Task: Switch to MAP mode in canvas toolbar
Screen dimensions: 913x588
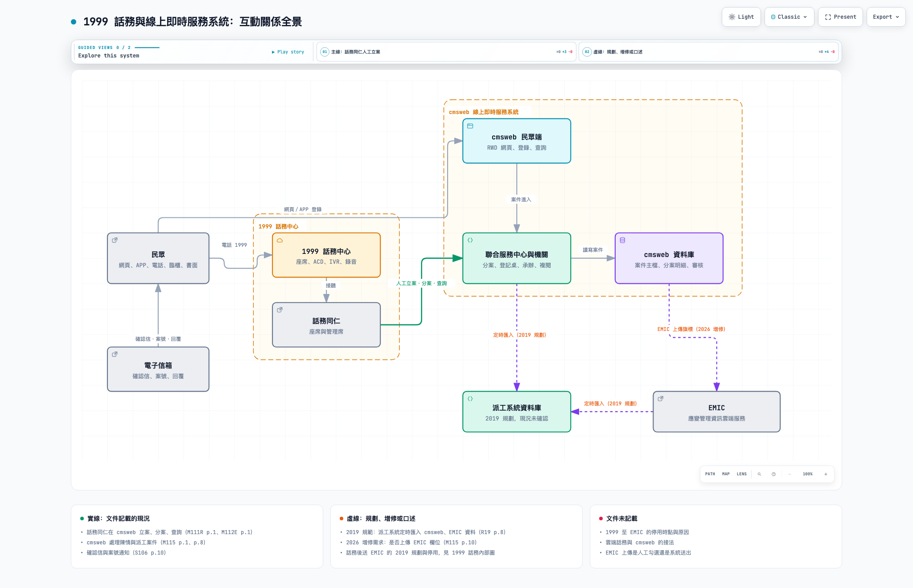Action: click(x=726, y=474)
